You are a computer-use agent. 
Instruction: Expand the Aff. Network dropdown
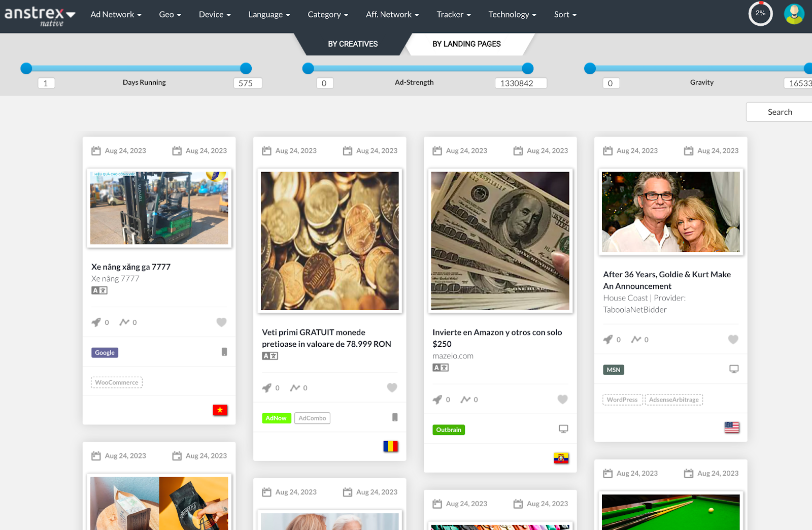[x=392, y=14]
